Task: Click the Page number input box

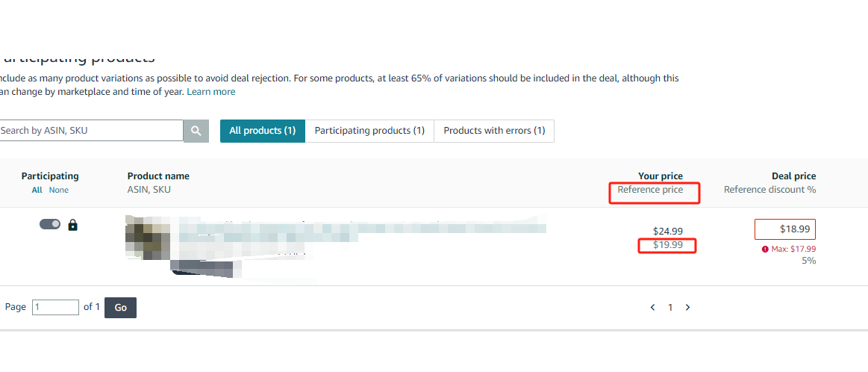Action: coord(55,307)
